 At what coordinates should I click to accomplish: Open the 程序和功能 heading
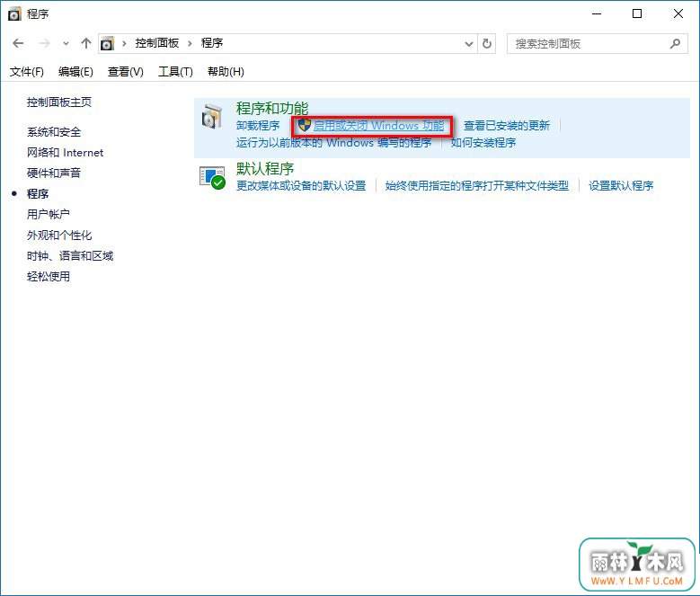click(272, 108)
